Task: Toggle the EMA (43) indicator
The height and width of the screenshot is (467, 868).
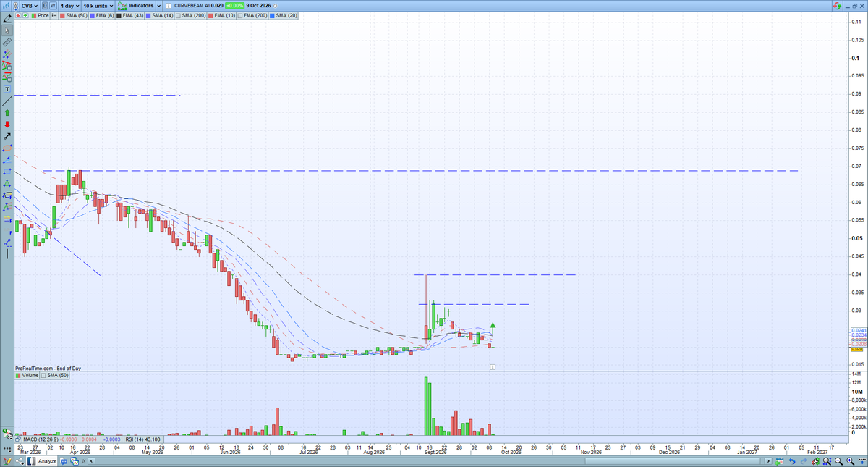Action: click(129, 15)
